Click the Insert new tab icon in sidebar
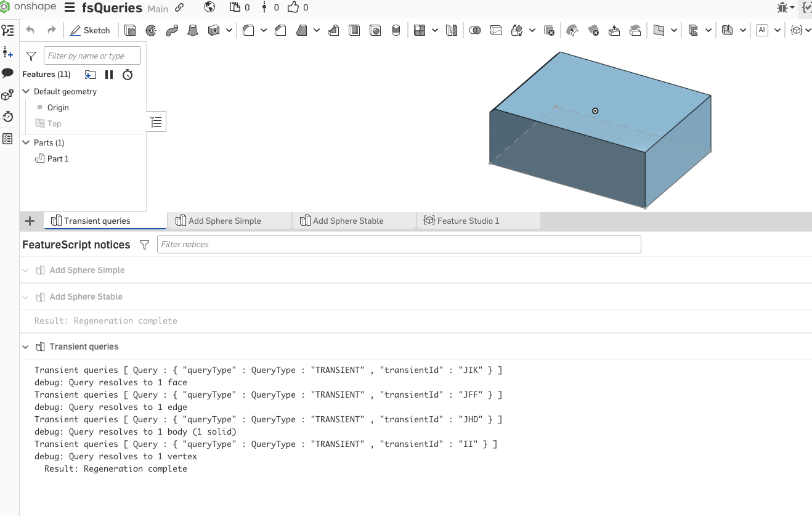 point(7,52)
